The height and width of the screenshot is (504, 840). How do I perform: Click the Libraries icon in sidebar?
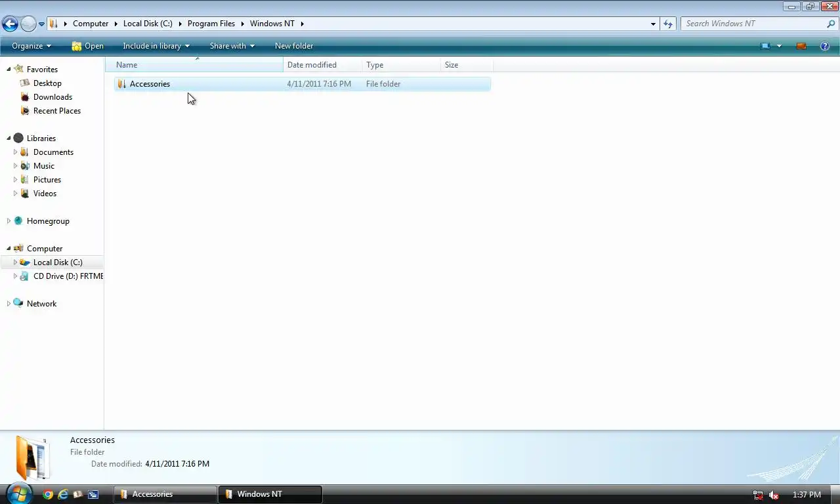(x=18, y=138)
